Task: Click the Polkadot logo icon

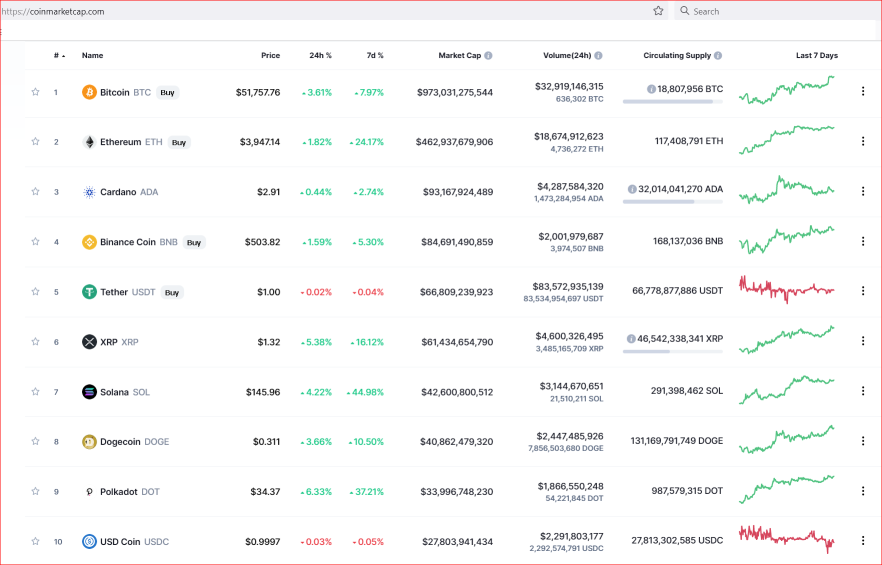Action: 89,491
